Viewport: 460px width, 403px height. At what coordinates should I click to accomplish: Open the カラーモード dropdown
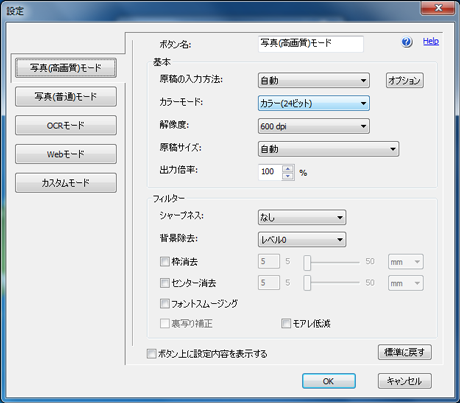(x=314, y=103)
